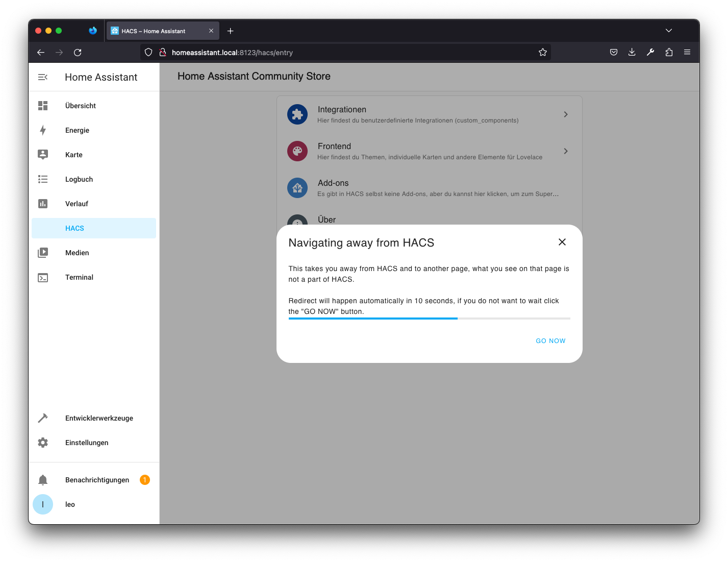Screen dimensions: 728x562
Task: Click the Home Assistant sidebar title
Action: (x=101, y=77)
